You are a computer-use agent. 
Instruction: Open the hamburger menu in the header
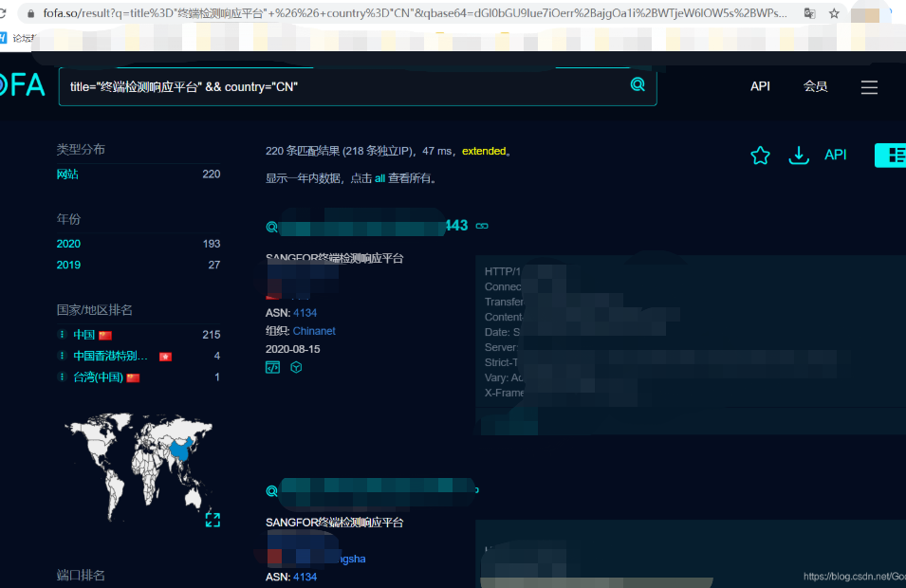coord(869,87)
